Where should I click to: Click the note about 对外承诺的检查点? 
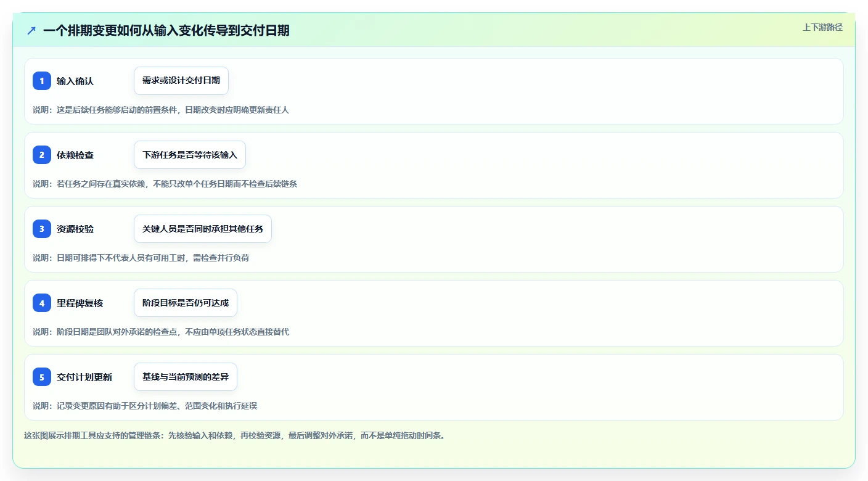point(161,332)
